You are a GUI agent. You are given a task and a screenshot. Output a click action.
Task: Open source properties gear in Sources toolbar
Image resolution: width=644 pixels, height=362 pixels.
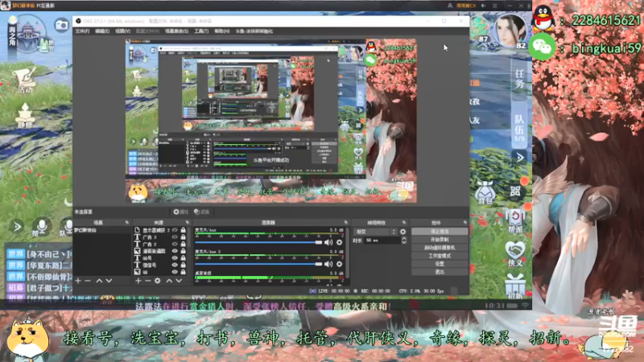(x=157, y=281)
